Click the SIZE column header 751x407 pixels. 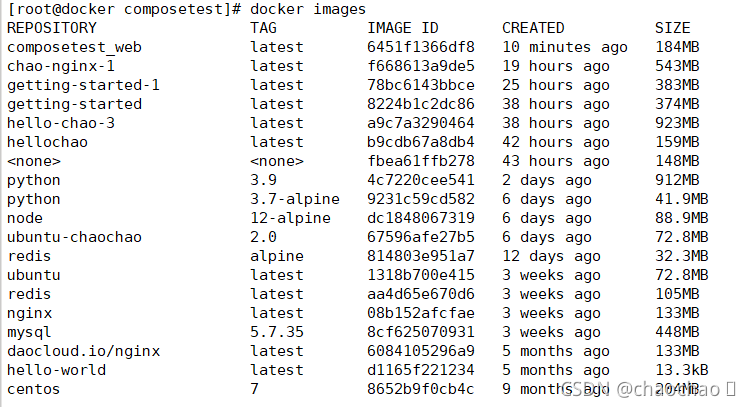pos(673,28)
